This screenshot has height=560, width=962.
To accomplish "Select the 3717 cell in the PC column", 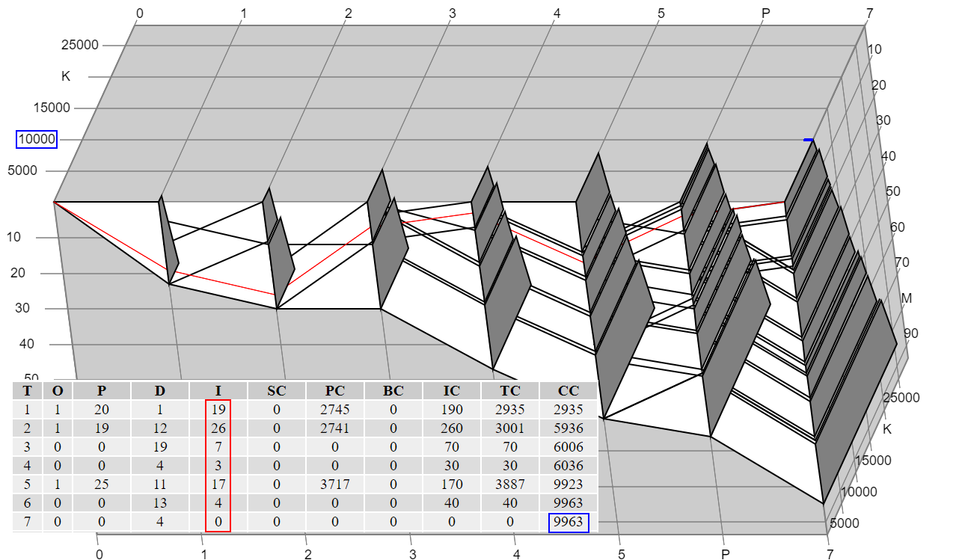I will click(x=335, y=484).
